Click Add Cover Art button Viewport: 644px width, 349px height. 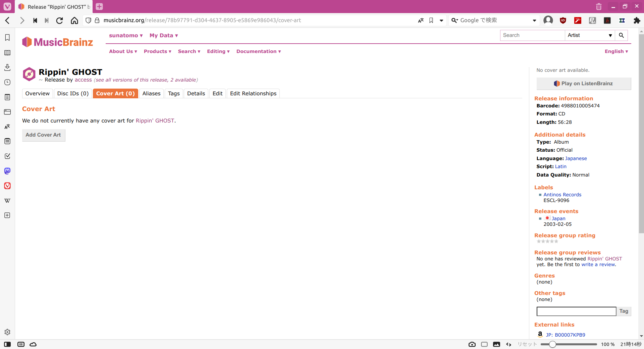pos(44,135)
